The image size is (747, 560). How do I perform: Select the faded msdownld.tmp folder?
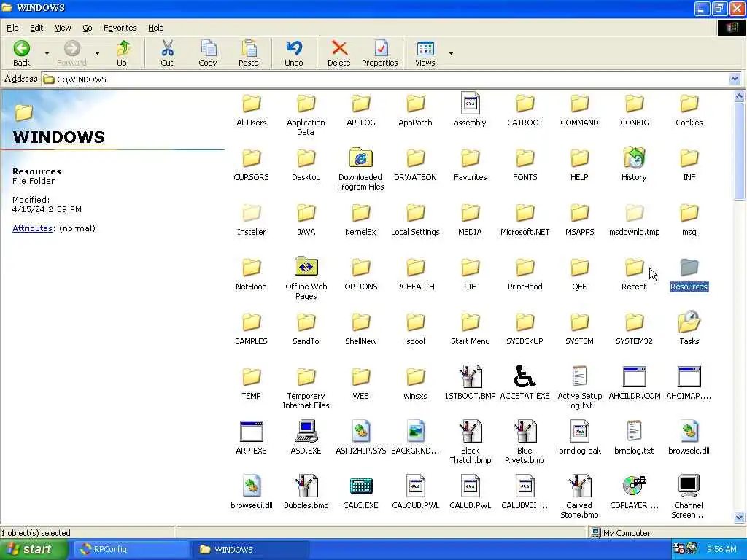(634, 218)
